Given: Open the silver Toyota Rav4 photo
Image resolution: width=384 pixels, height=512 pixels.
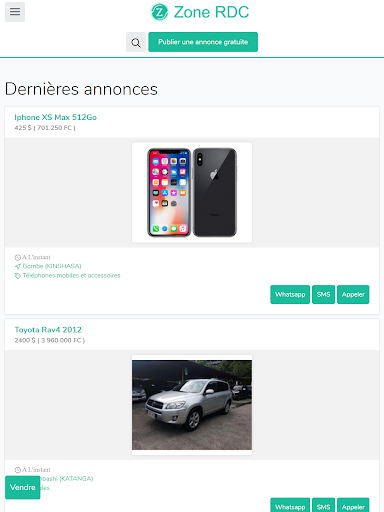Looking at the screenshot, I should click(x=192, y=405).
